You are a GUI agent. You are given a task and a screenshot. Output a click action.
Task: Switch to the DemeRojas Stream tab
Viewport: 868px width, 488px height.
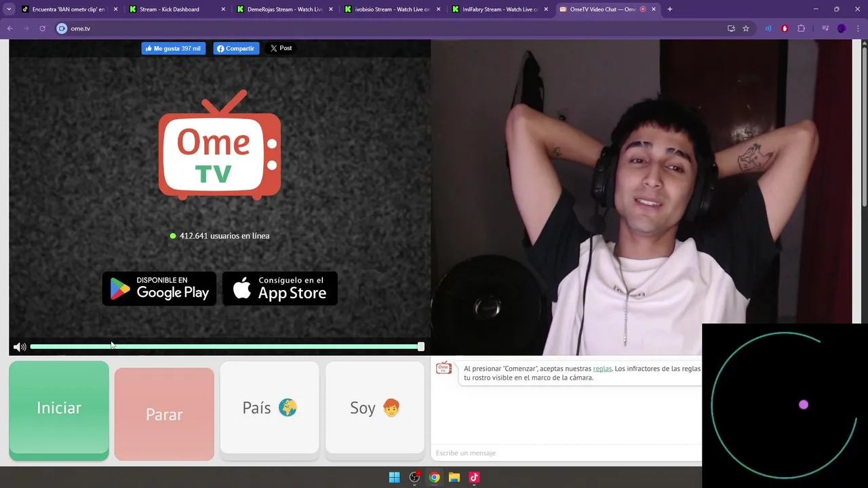[x=285, y=9]
